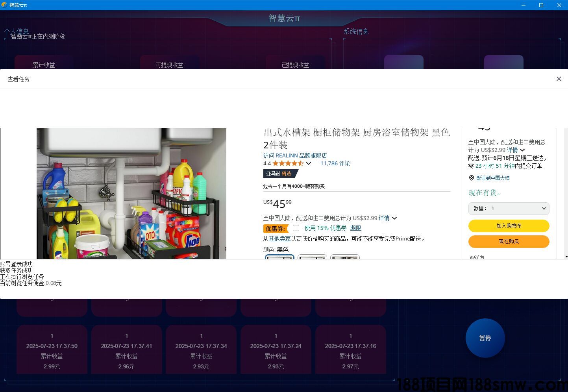
Task: Click the round 暂停 pause button
Action: (485, 338)
